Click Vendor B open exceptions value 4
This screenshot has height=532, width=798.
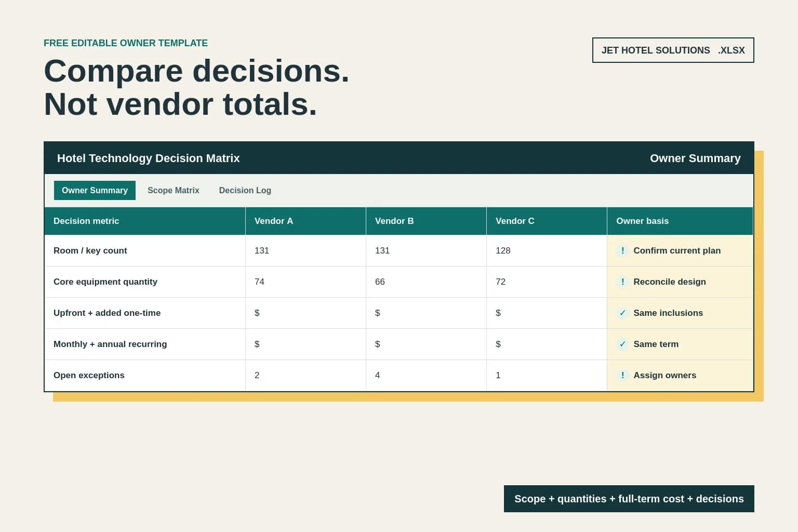[x=377, y=375]
